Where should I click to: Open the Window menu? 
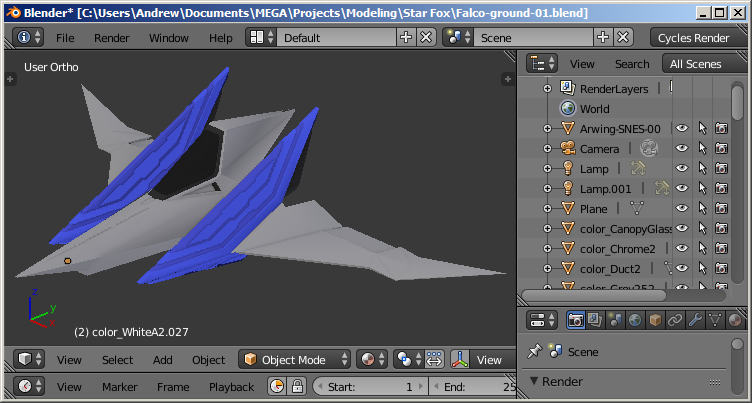pyautogui.click(x=168, y=38)
